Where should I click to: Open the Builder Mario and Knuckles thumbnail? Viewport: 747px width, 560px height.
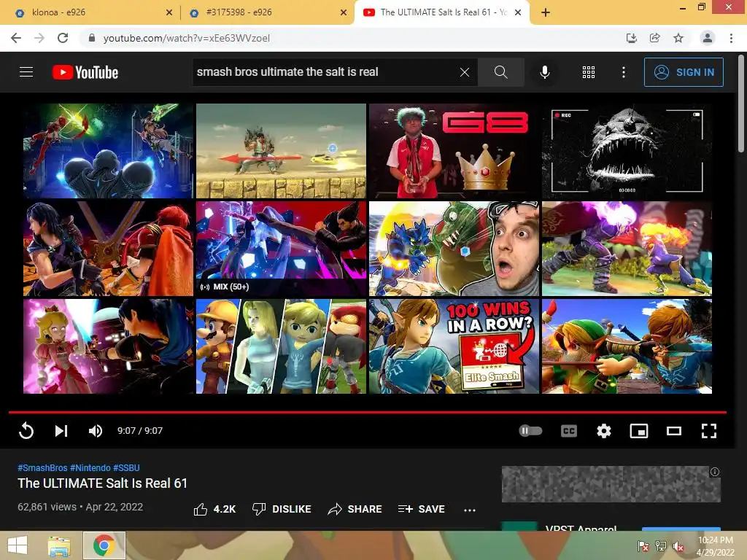281,346
